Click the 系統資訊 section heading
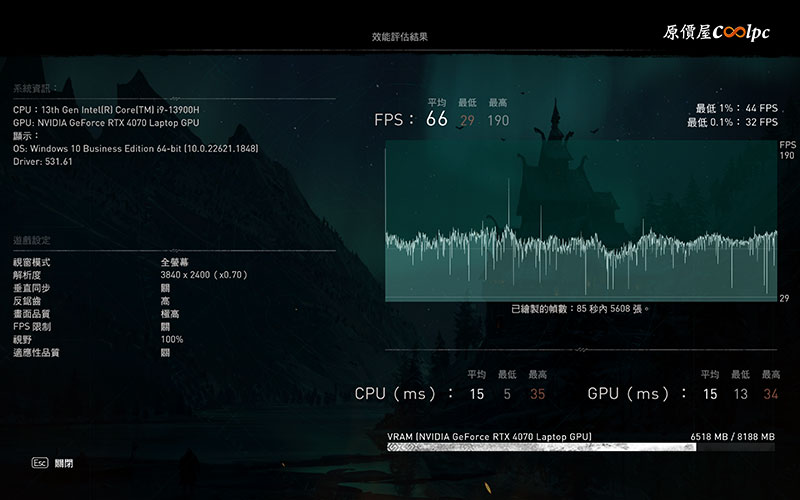Viewport: 800px width, 500px height. click(35, 88)
